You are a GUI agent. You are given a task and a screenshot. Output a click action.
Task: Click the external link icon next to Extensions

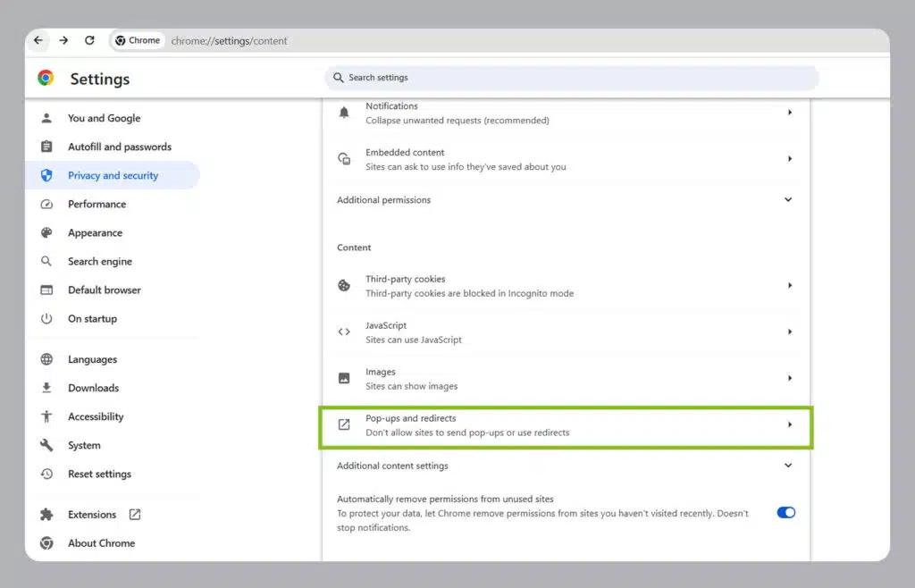pyautogui.click(x=135, y=515)
